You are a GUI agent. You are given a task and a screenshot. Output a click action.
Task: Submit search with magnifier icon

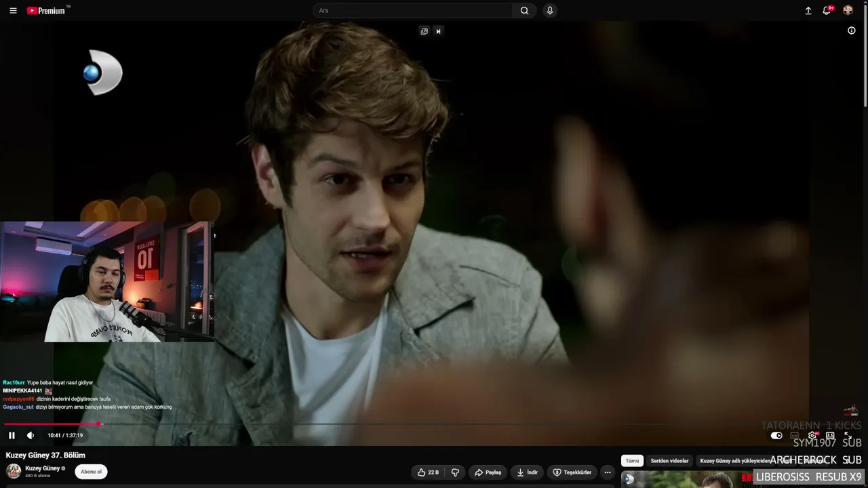click(x=524, y=11)
